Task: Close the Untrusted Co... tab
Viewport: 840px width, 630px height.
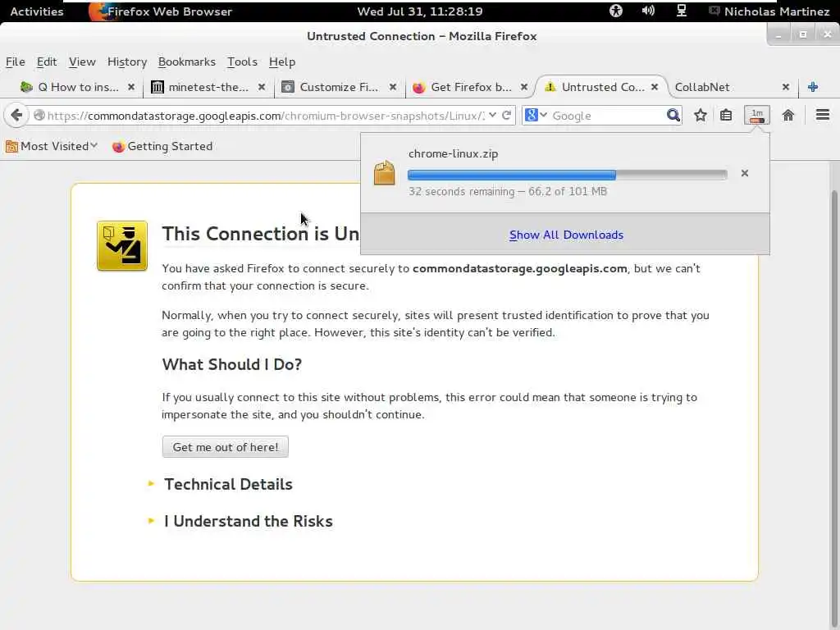Action: (655, 87)
